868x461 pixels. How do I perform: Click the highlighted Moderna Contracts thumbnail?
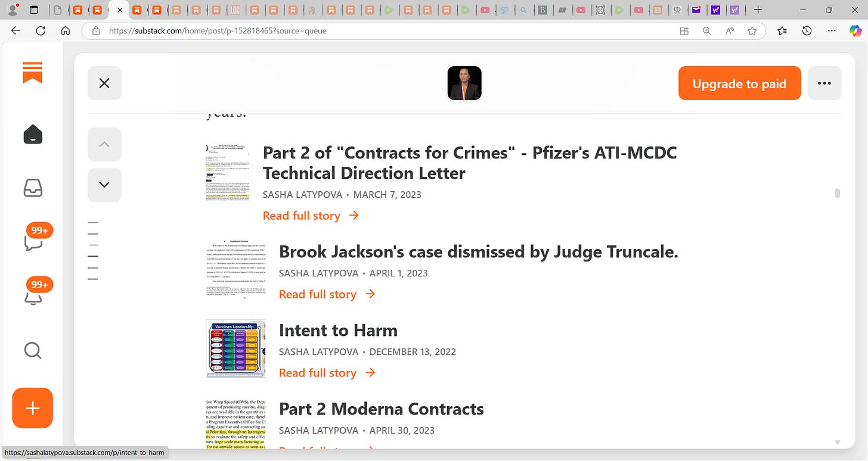[236, 423]
